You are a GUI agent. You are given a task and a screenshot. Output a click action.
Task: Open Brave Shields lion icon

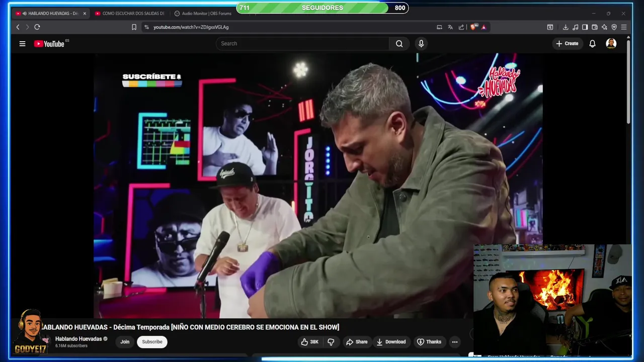pyautogui.click(x=473, y=27)
